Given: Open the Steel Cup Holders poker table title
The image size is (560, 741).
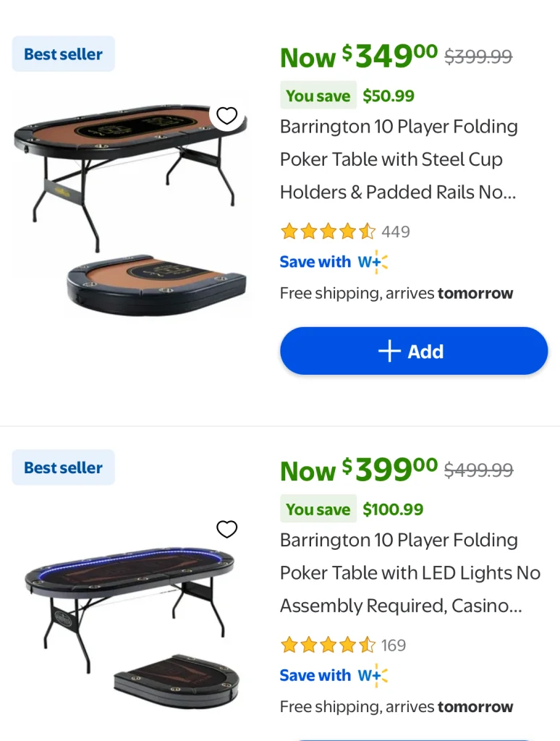Looking at the screenshot, I should 399,159.
